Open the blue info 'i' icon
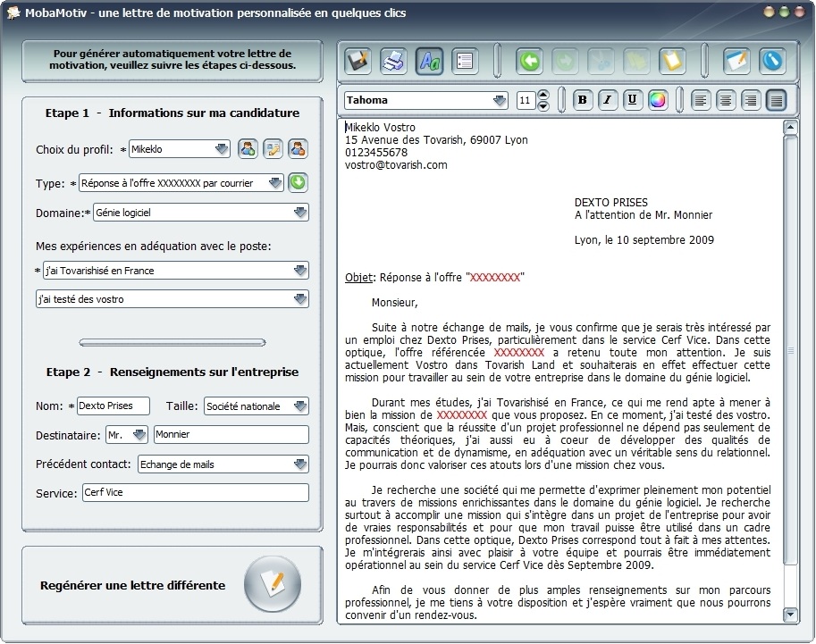 pyautogui.click(x=772, y=61)
